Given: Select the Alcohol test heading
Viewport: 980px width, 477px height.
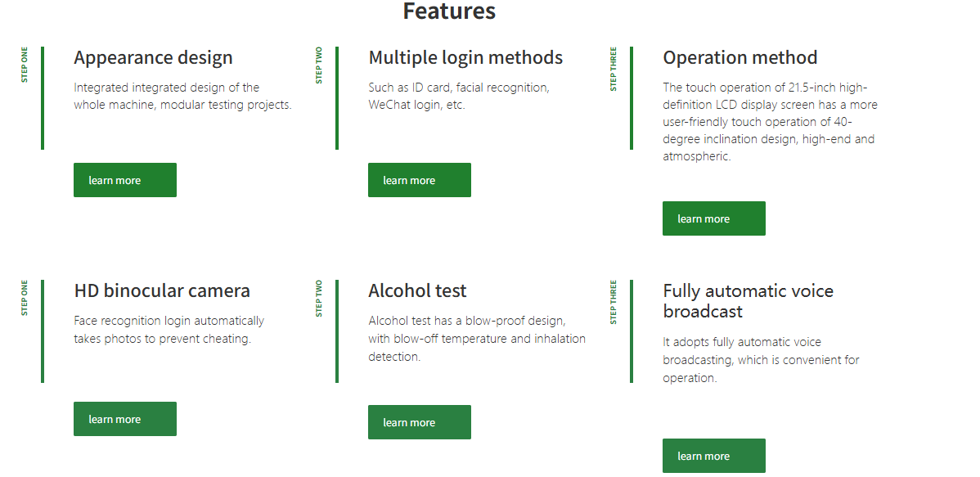Looking at the screenshot, I should 417,290.
